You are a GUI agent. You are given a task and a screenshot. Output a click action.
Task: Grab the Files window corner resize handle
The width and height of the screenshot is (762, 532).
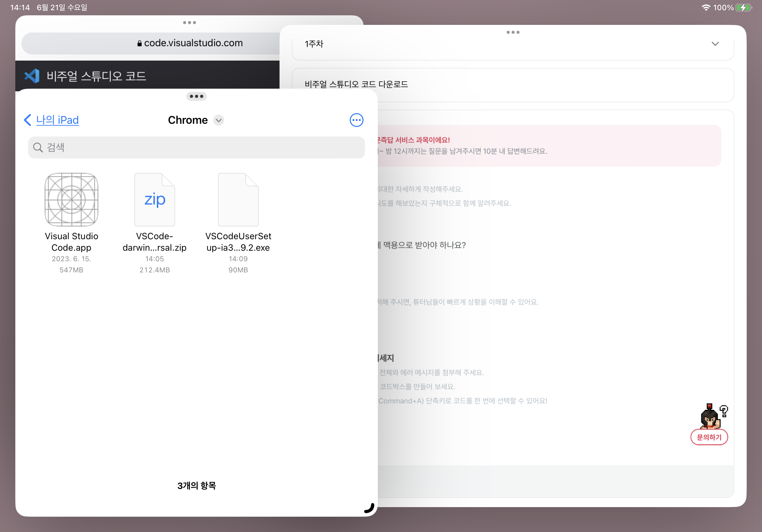click(x=370, y=508)
